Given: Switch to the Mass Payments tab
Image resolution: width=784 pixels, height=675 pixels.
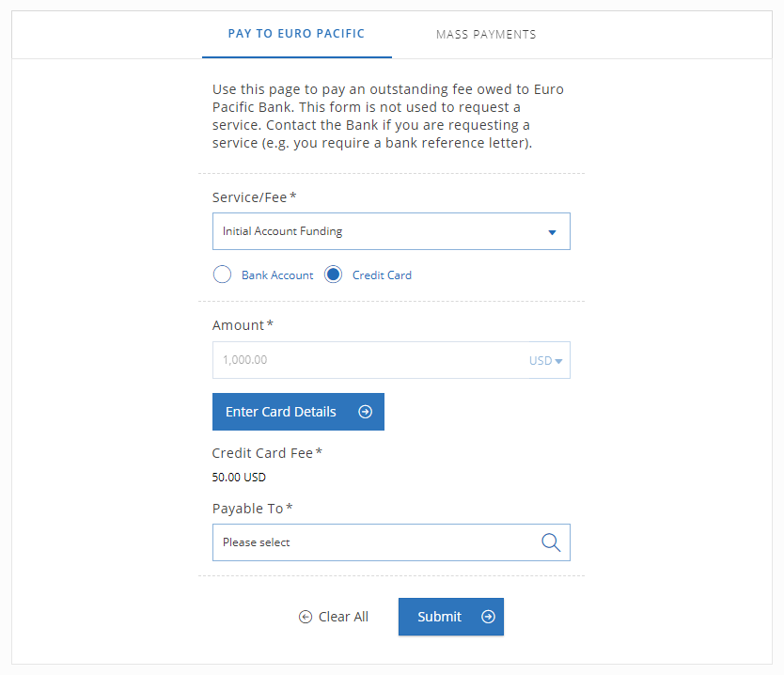Looking at the screenshot, I should point(486,35).
